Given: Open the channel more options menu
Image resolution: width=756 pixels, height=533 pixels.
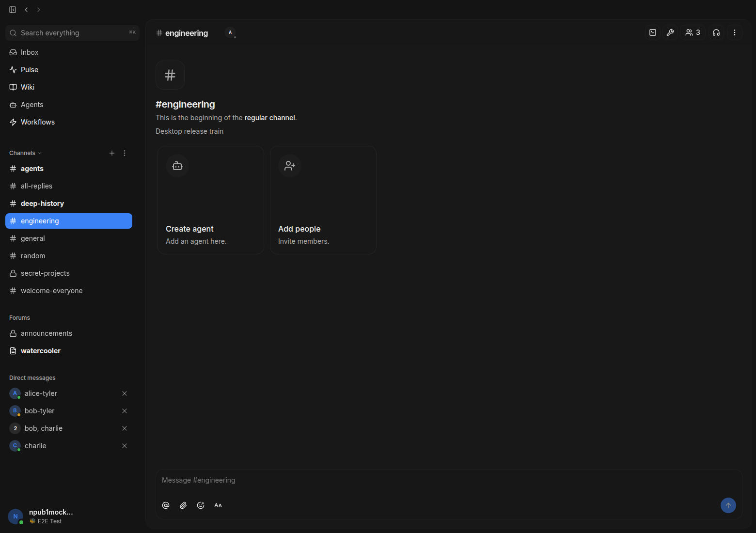Looking at the screenshot, I should click(x=735, y=32).
